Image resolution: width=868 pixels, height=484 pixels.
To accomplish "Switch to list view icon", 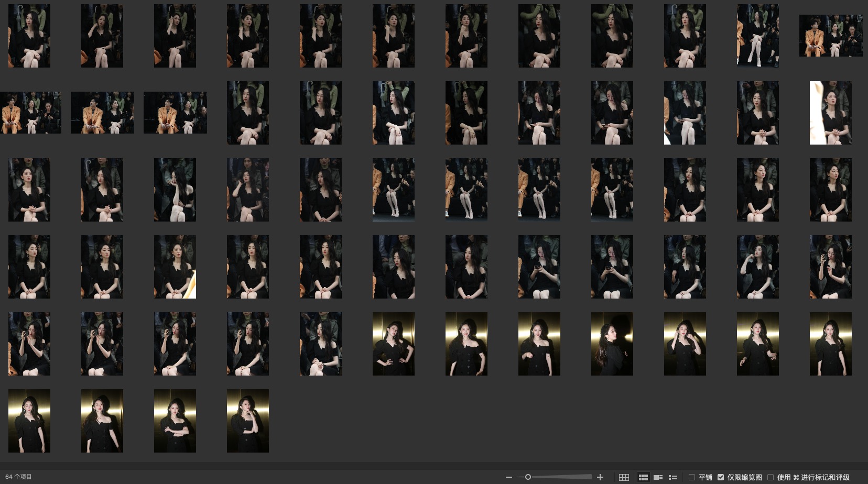I will [x=673, y=477].
